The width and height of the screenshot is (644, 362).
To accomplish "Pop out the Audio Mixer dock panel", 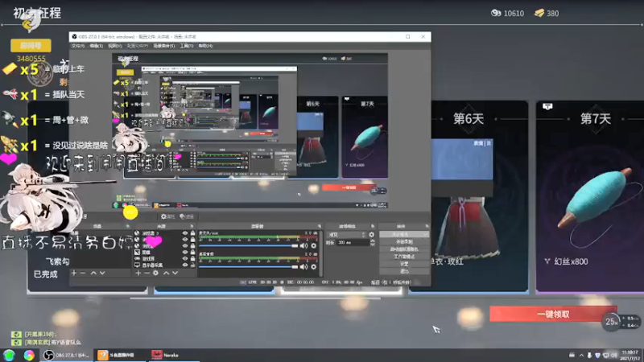I will (319, 226).
